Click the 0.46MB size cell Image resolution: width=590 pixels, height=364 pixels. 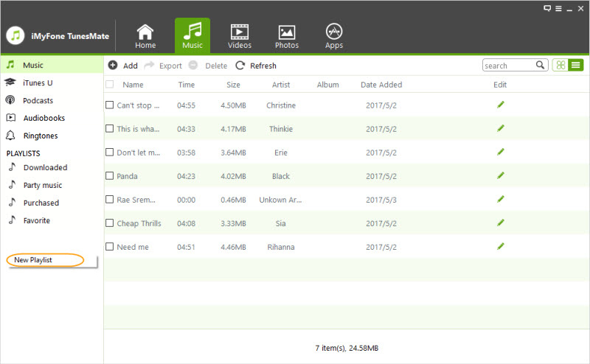(233, 200)
